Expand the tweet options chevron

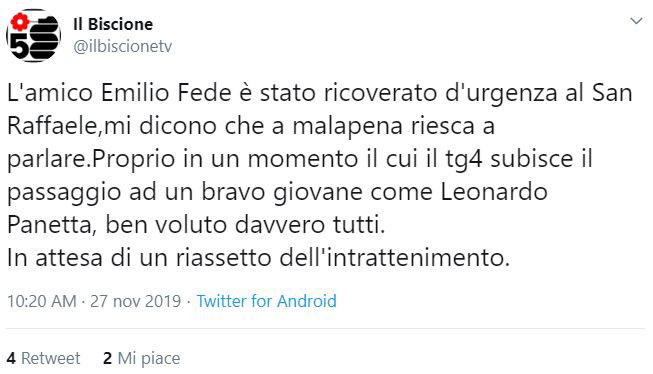point(636,21)
